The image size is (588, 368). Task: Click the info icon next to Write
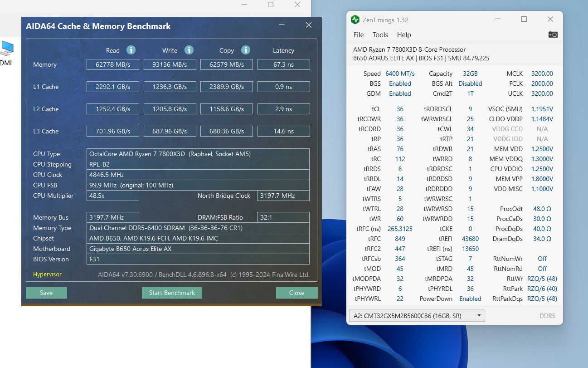[189, 50]
